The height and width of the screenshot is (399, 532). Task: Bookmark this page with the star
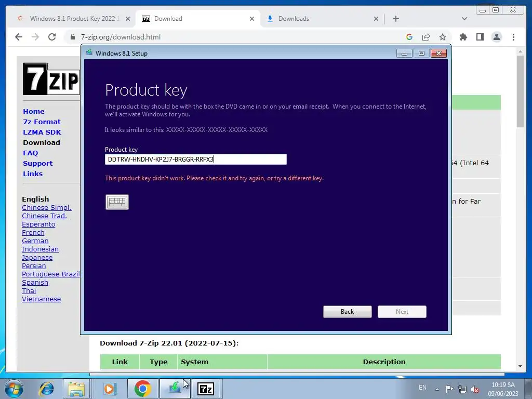[443, 37]
